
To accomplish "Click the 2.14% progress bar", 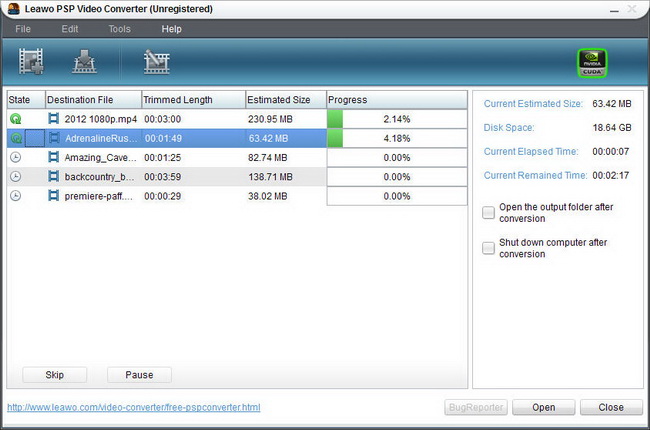I will 397,119.
